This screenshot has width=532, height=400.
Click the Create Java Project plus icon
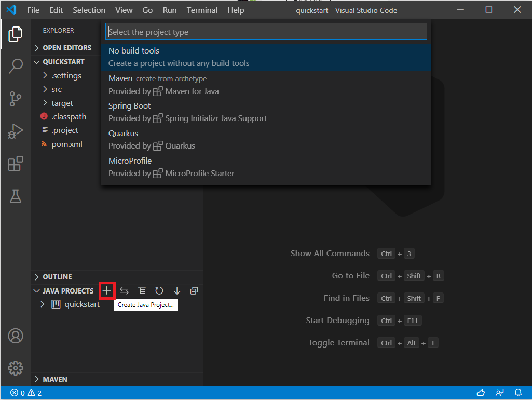[107, 290]
